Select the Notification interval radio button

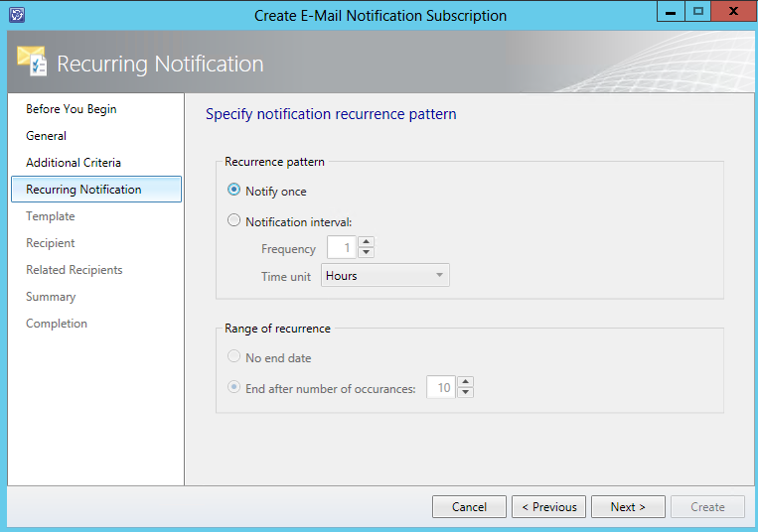point(233,220)
